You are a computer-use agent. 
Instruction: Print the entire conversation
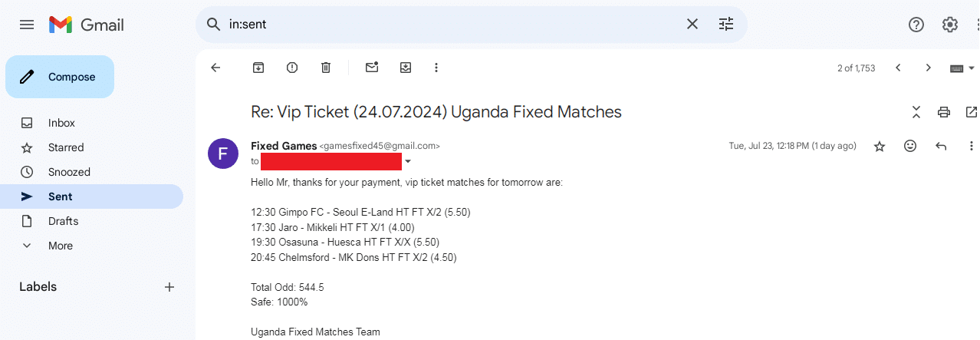point(944,112)
